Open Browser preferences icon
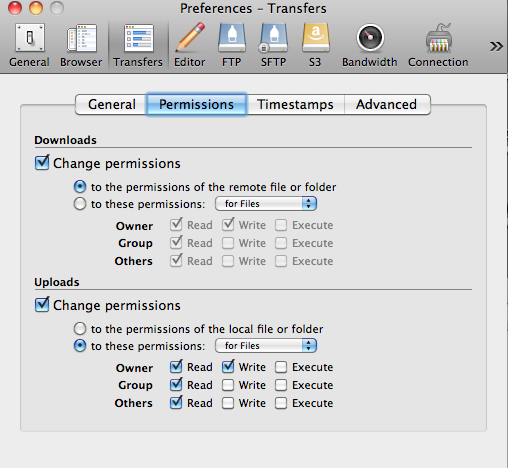This screenshot has width=508, height=468. (x=82, y=38)
